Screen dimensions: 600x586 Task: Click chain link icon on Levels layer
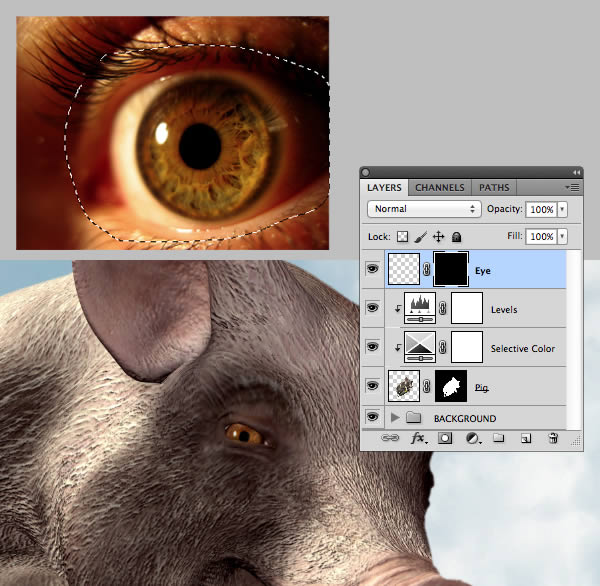[x=443, y=308]
